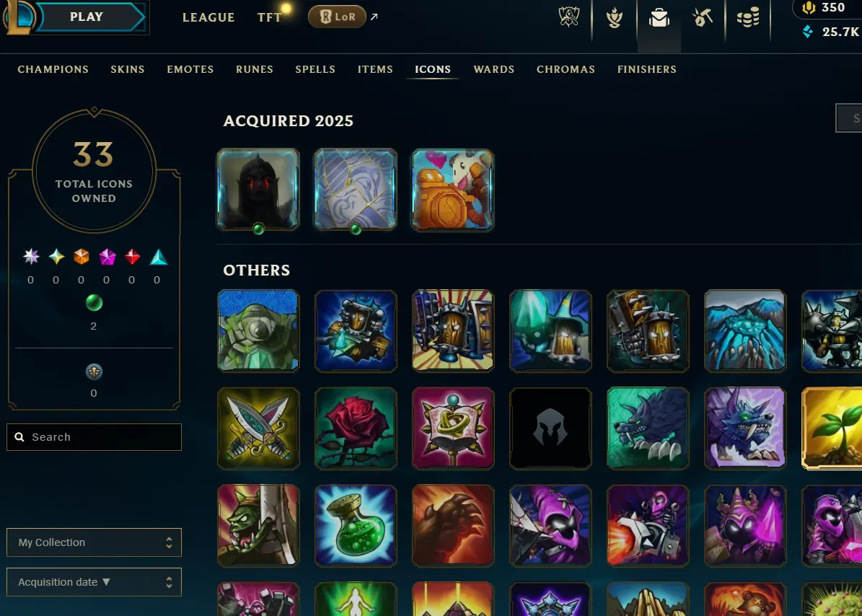This screenshot has width=862, height=616.
Task: Open the Loot hammer icon
Action: (x=703, y=17)
